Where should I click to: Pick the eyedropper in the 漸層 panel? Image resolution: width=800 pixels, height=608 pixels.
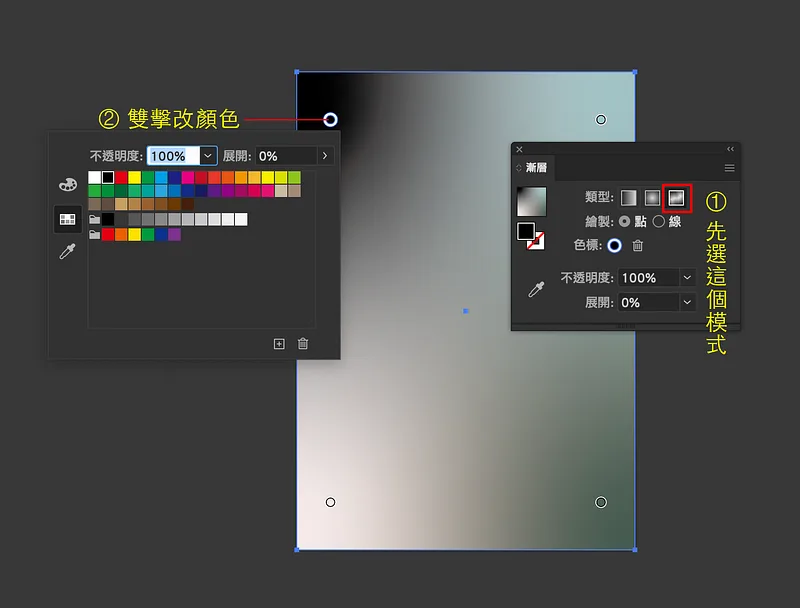point(536,289)
